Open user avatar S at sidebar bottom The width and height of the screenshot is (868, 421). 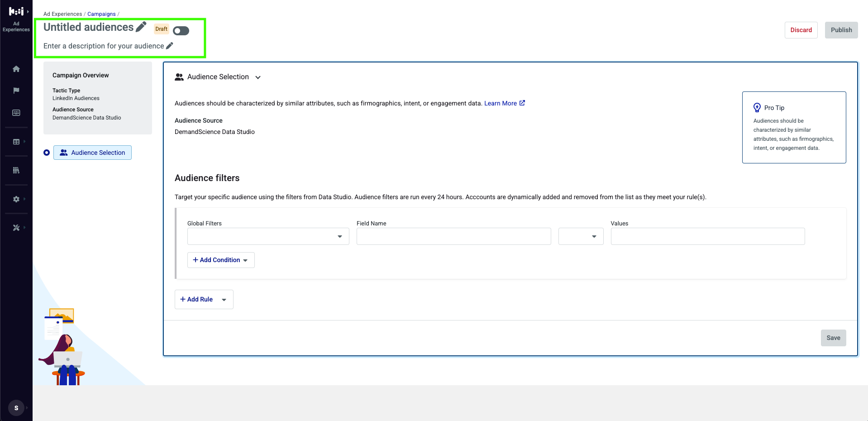(16, 408)
